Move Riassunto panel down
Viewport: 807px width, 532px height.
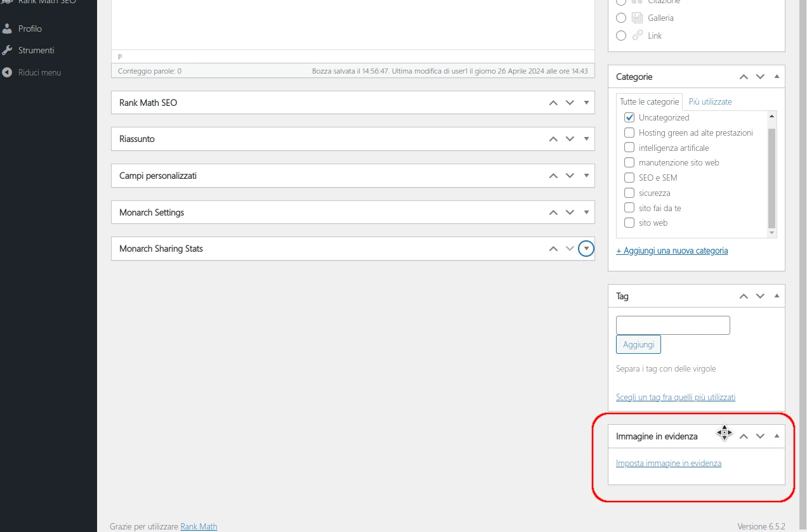570,139
